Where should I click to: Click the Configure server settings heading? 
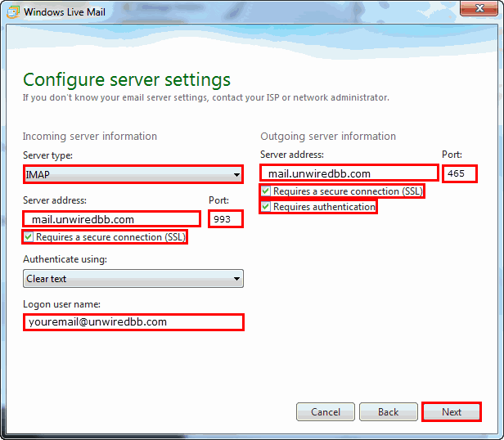point(127,79)
